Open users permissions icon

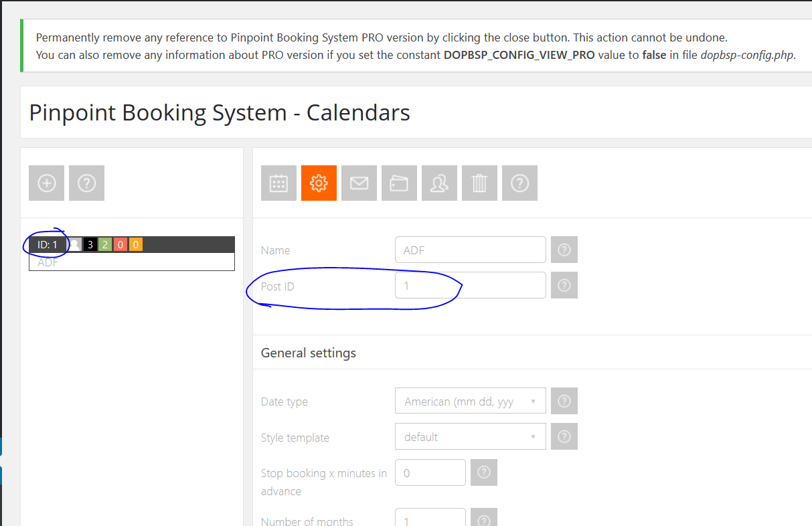(439, 183)
